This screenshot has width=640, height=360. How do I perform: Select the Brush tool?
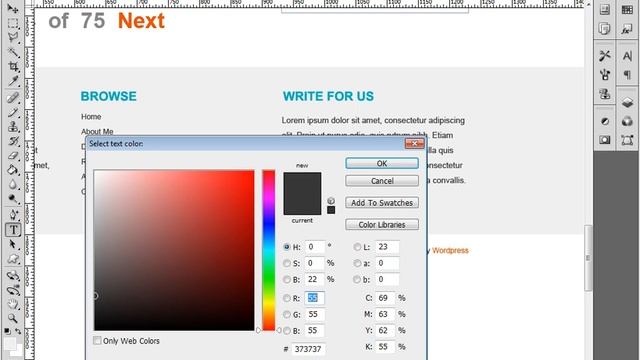pos(13,112)
